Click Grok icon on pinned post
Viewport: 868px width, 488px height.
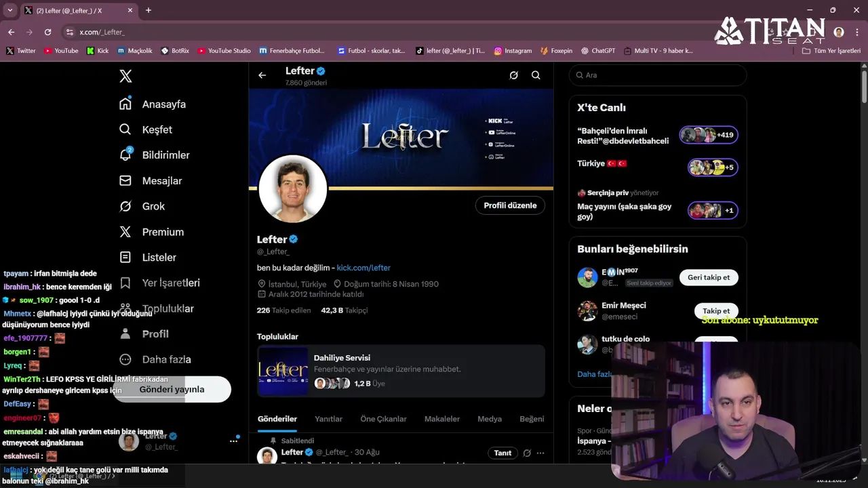pos(527,453)
